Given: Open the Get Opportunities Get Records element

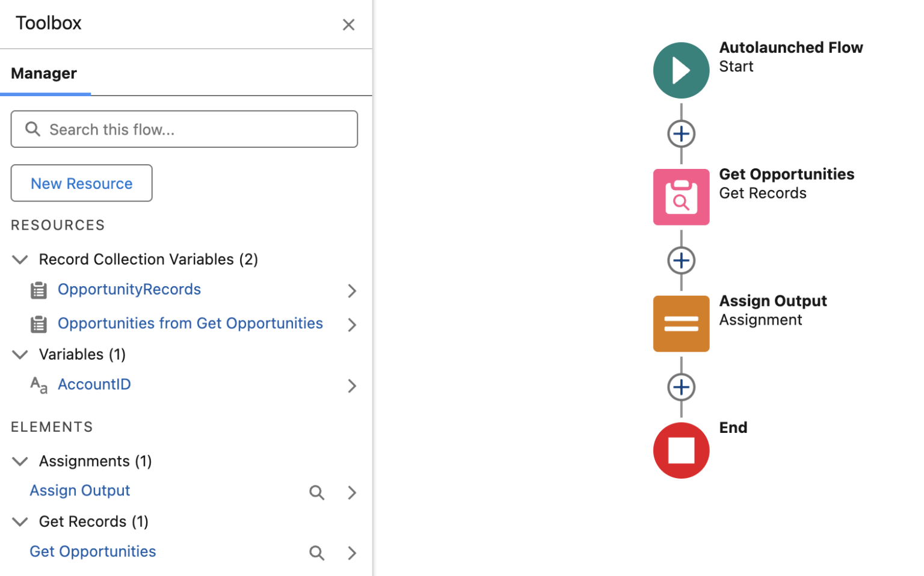Looking at the screenshot, I should 681,197.
